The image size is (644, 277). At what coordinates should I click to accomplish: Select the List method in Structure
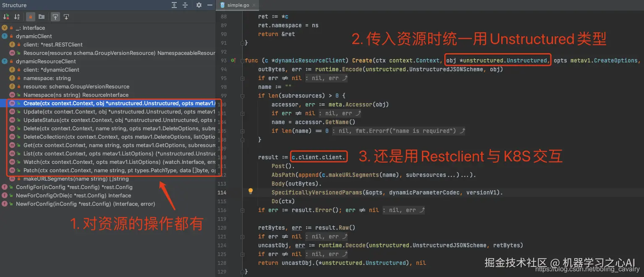point(107,153)
